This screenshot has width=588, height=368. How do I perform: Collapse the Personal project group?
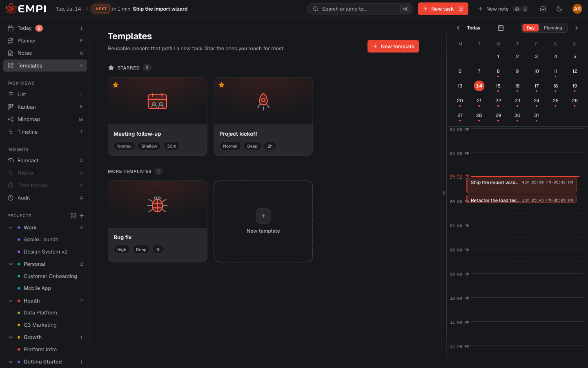[11, 264]
